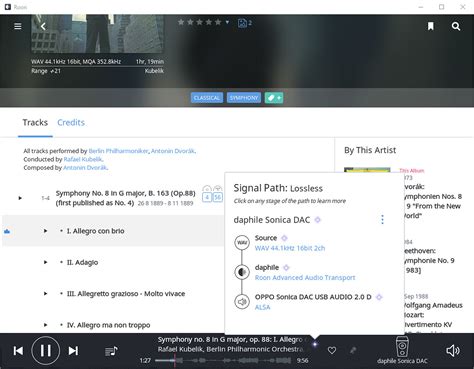The image size is (474, 369).
Task: Click quality light next to Source
Action: coord(284,238)
